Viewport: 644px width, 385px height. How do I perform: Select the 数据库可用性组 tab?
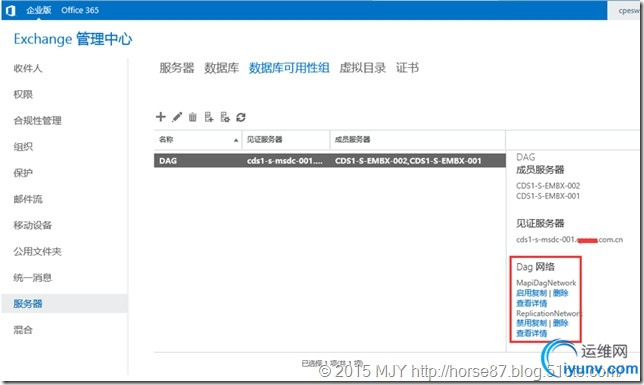click(289, 68)
